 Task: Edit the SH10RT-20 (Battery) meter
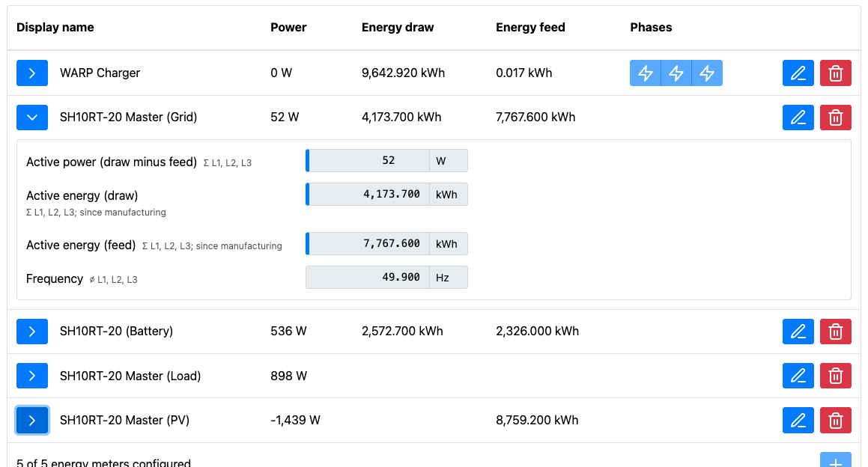pyautogui.click(x=798, y=332)
